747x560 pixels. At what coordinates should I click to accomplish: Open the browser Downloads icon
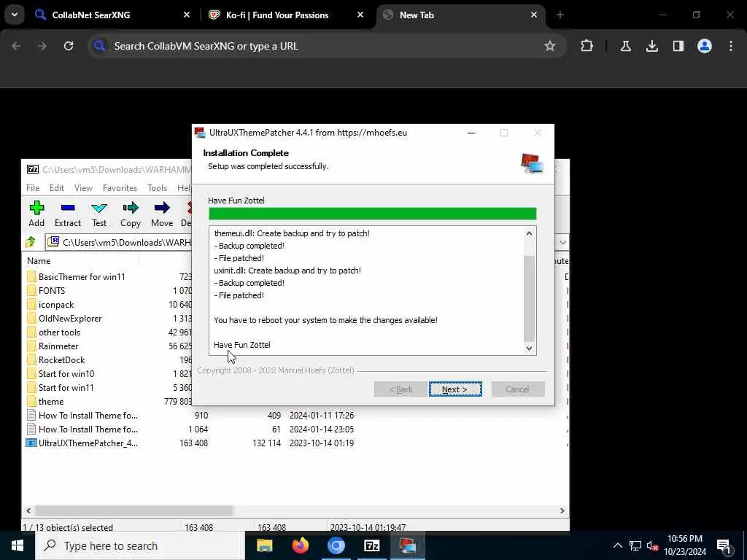651,46
